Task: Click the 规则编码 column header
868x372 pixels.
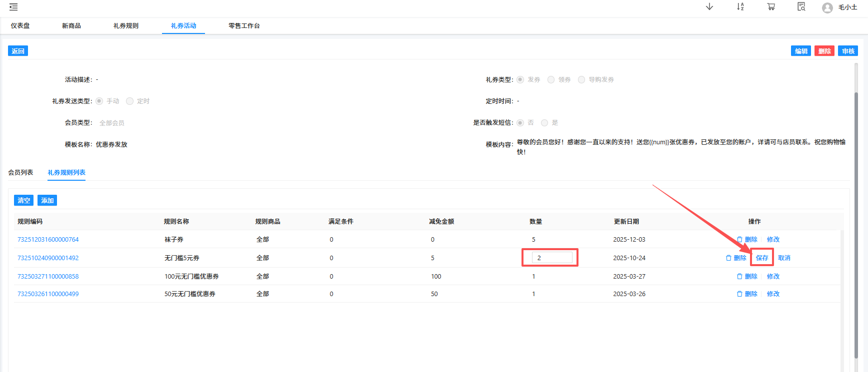Action: (30, 222)
